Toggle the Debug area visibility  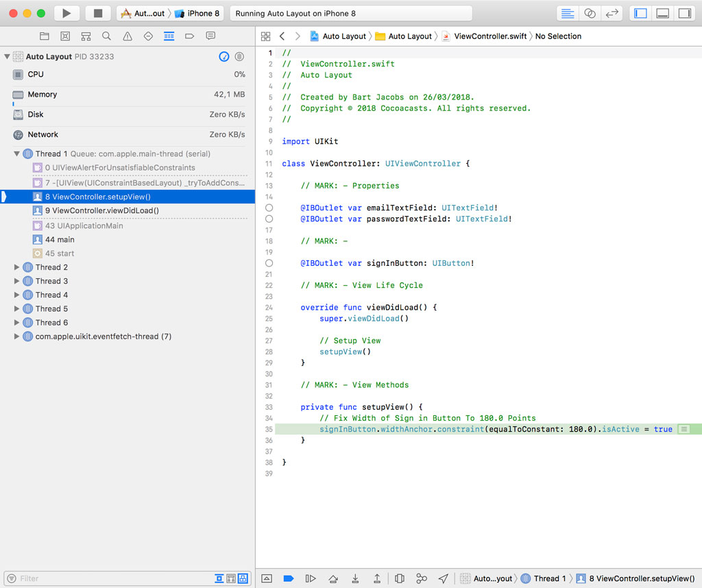[662, 12]
